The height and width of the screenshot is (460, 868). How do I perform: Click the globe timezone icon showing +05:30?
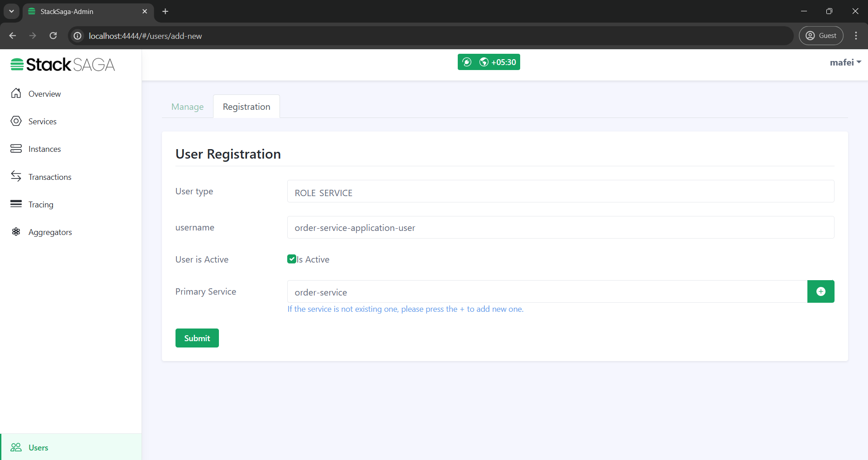point(484,62)
